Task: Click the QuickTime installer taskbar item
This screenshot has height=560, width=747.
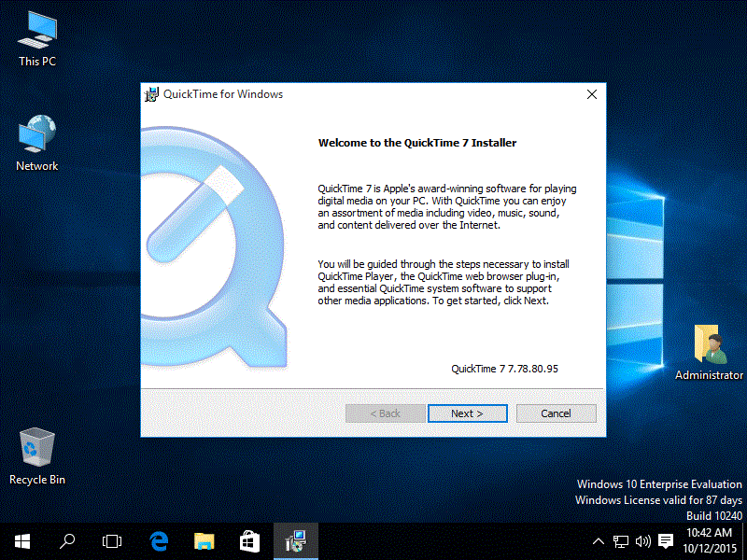Action: coord(295,540)
